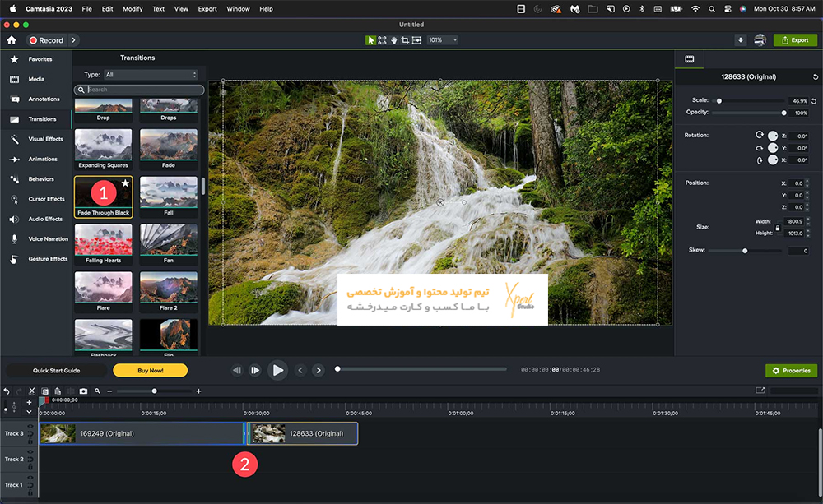Open the transition Type dropdown

click(151, 75)
